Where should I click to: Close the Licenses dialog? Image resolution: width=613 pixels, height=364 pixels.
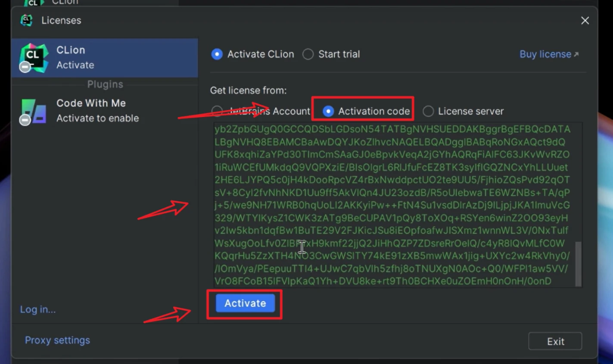point(585,21)
